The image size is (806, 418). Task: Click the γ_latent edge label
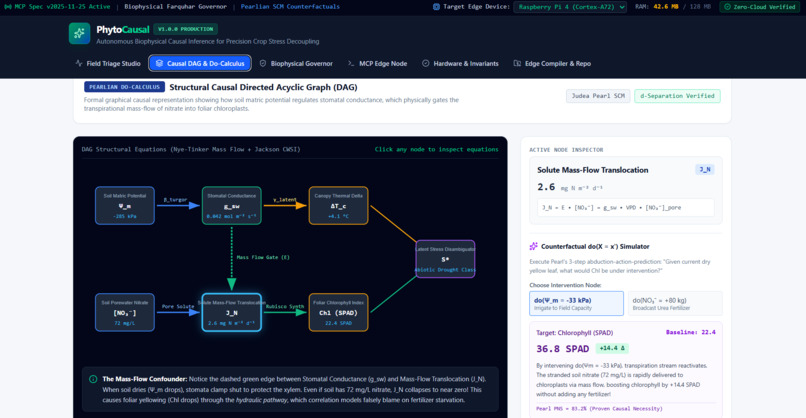coord(284,199)
